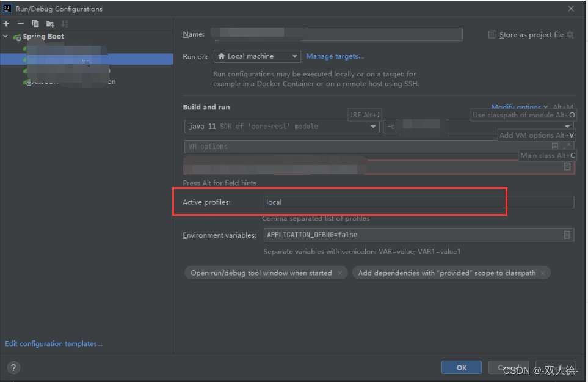Browse for main class icon
This screenshot has width=588, height=382.
[567, 166]
